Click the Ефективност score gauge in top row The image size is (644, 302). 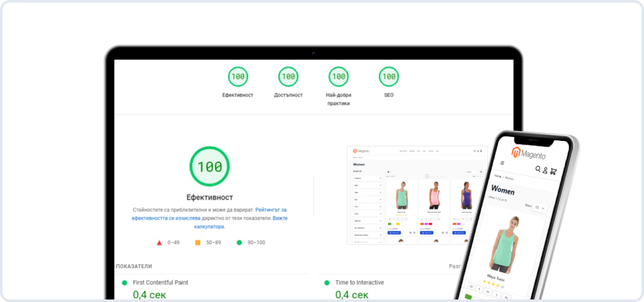[238, 76]
